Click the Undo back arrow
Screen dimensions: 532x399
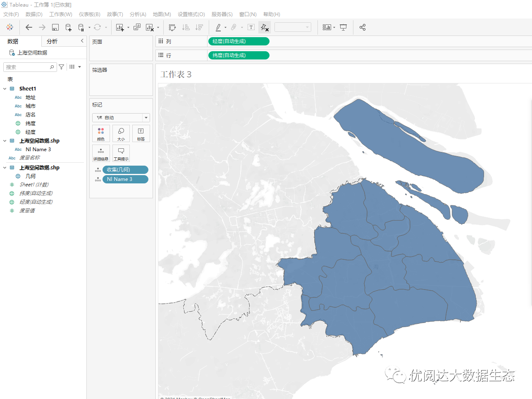point(29,27)
